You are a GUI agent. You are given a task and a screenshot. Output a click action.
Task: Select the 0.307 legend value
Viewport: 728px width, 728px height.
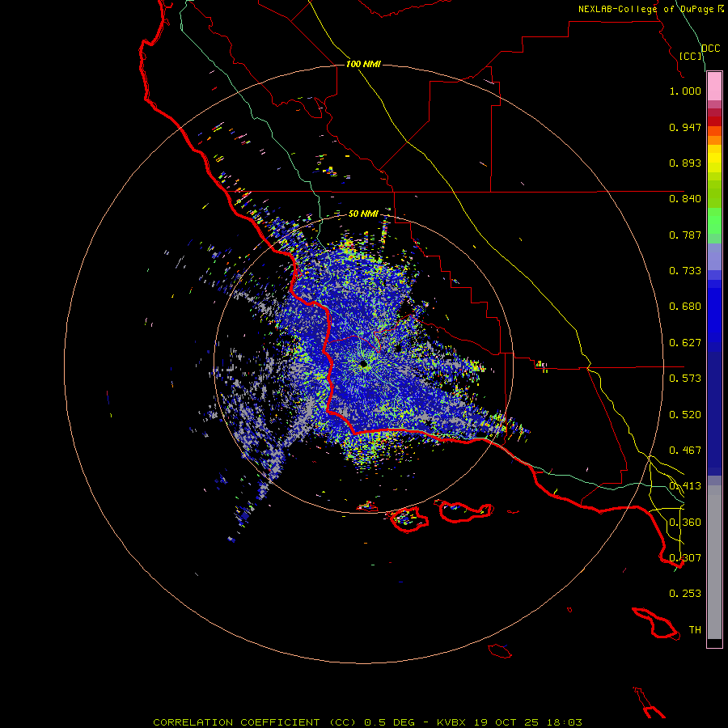(685, 557)
